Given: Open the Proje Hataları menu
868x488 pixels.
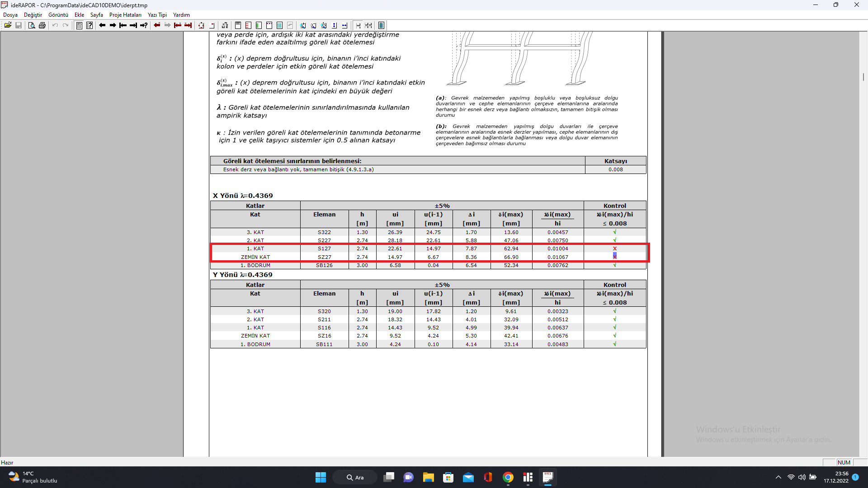Looking at the screenshot, I should coord(125,15).
